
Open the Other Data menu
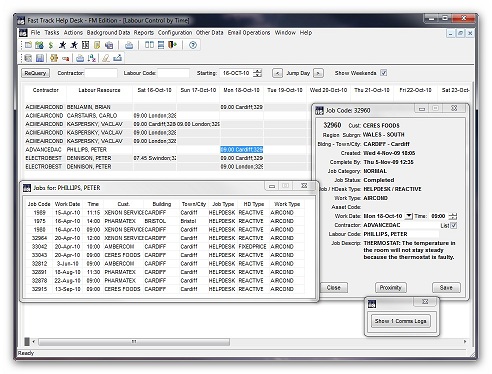(209, 32)
